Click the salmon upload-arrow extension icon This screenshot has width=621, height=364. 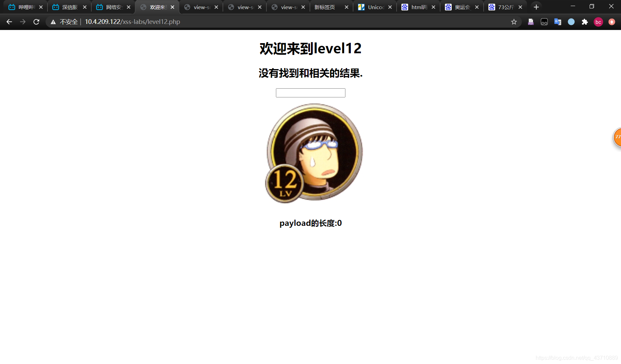[x=612, y=22]
